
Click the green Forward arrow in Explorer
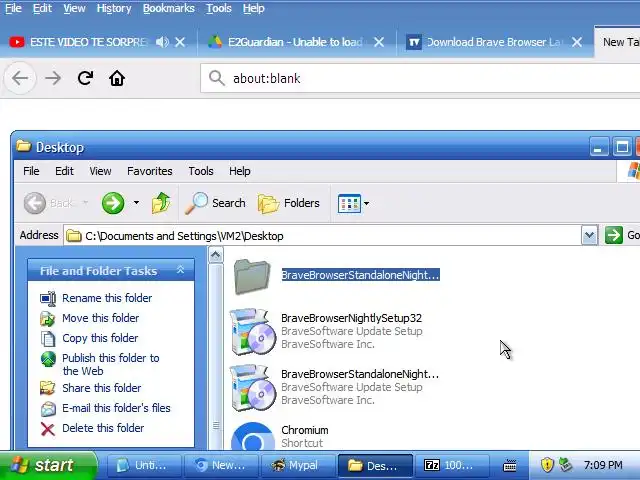click(113, 203)
